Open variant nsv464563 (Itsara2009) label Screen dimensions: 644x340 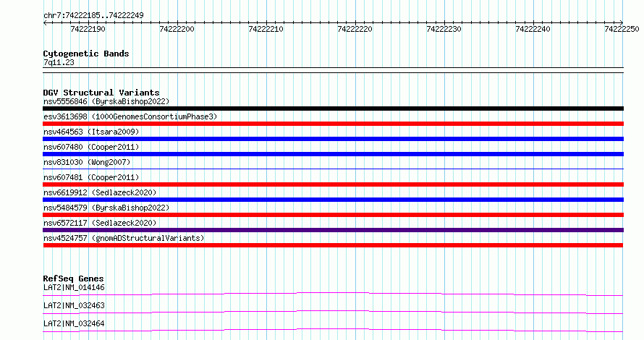(91, 132)
